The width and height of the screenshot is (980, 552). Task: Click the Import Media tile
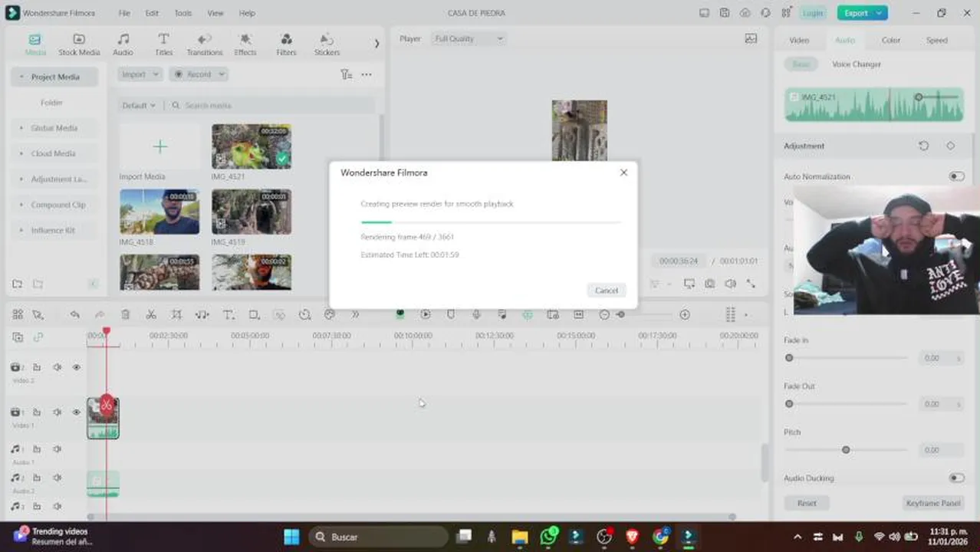pyautogui.click(x=159, y=146)
